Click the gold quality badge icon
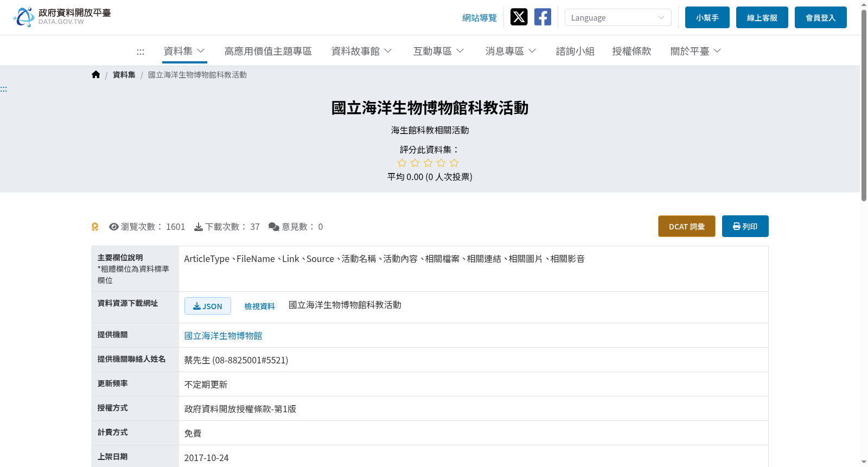 95,227
